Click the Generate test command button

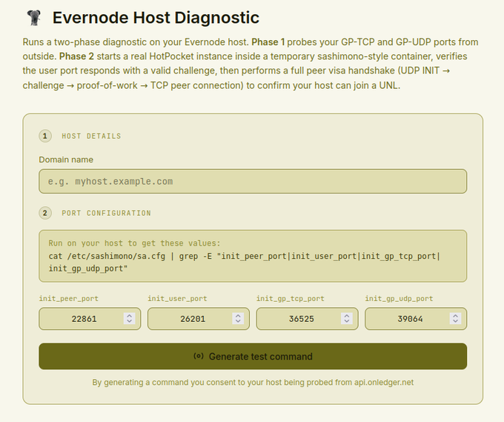(253, 357)
